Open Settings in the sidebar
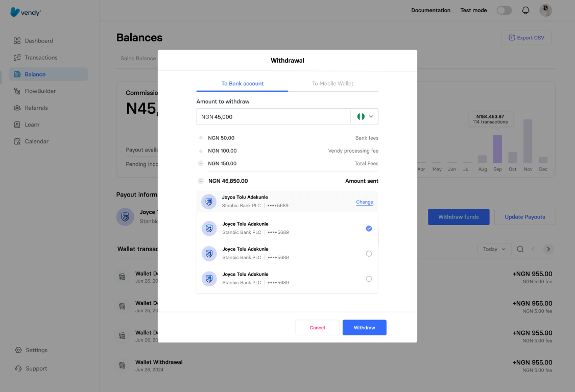This screenshot has width=575, height=392. [x=31, y=350]
